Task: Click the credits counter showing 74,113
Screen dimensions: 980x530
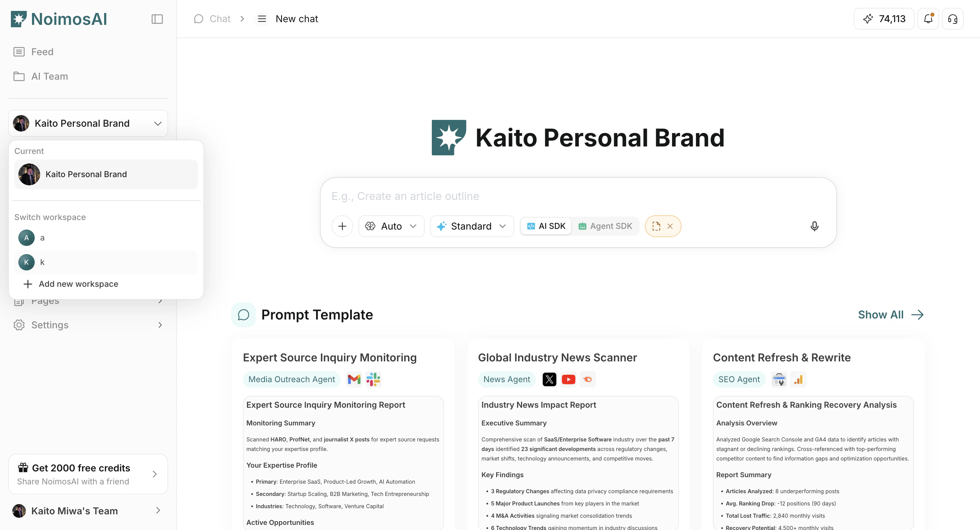Action: click(x=883, y=19)
